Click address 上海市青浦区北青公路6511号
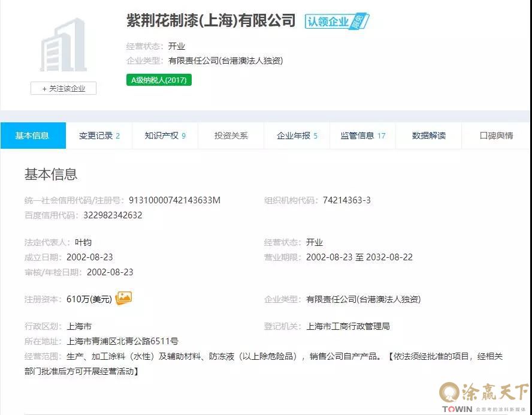 pos(122,341)
